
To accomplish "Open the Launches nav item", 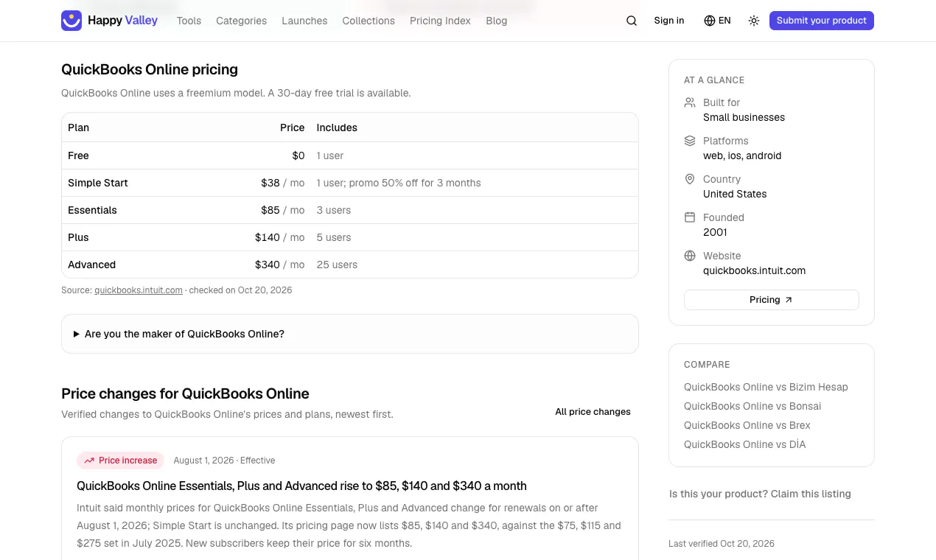I will pos(304,21).
